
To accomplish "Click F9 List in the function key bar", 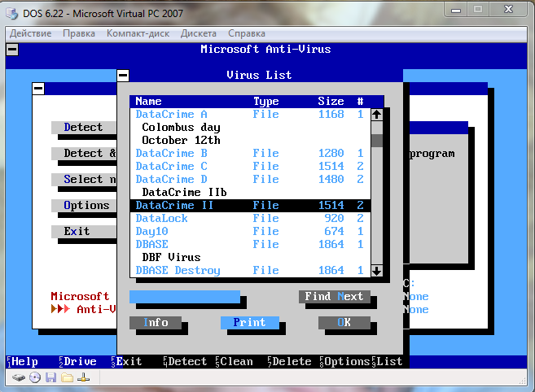I will 388,362.
